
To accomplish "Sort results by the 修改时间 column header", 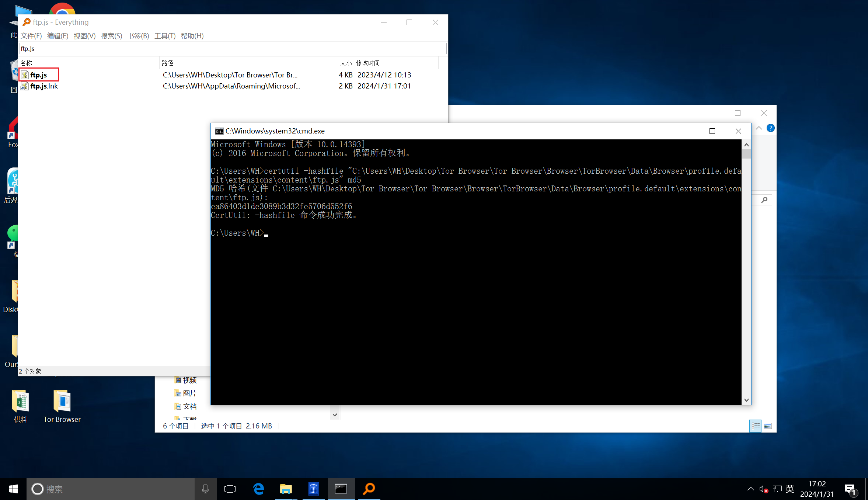I will 396,63.
